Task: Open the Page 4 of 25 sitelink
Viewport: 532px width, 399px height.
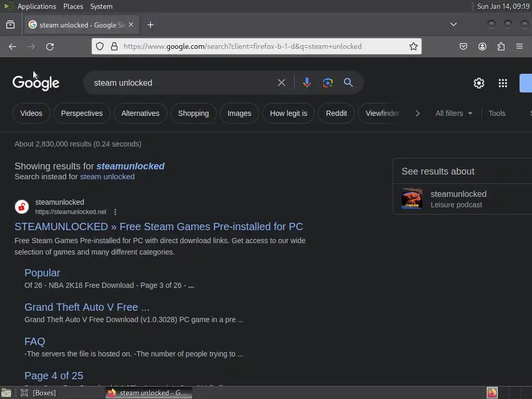Action: click(54, 376)
